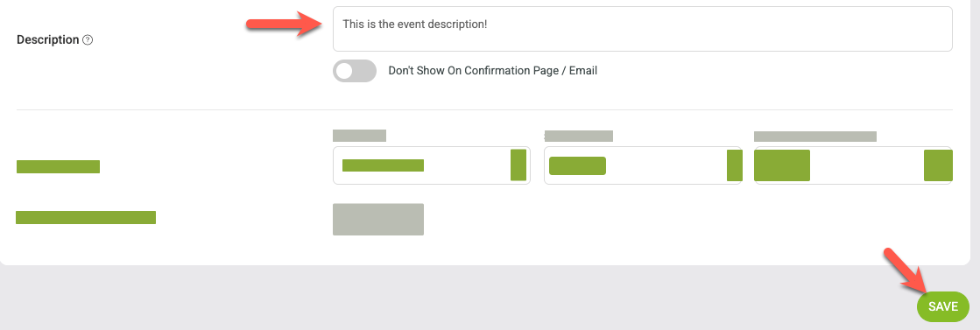This screenshot has height=330, width=980.
Task: Click inside the event description text box
Action: [643, 29]
